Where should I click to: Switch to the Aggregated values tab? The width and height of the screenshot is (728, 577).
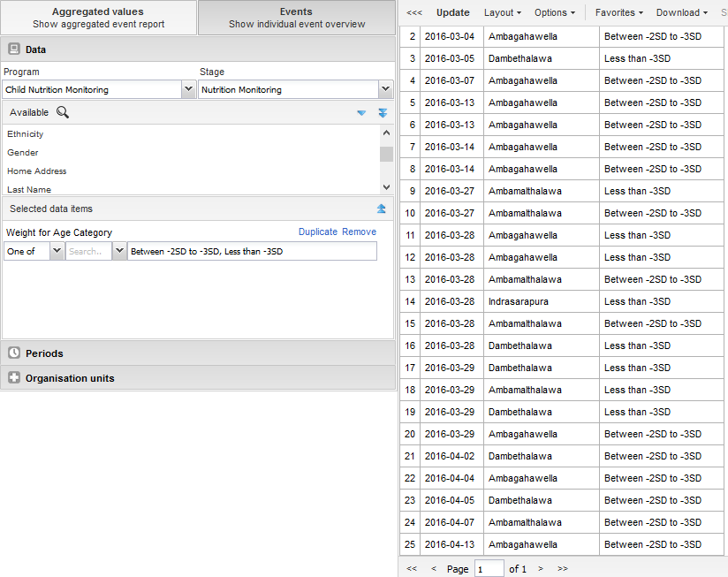click(x=98, y=18)
